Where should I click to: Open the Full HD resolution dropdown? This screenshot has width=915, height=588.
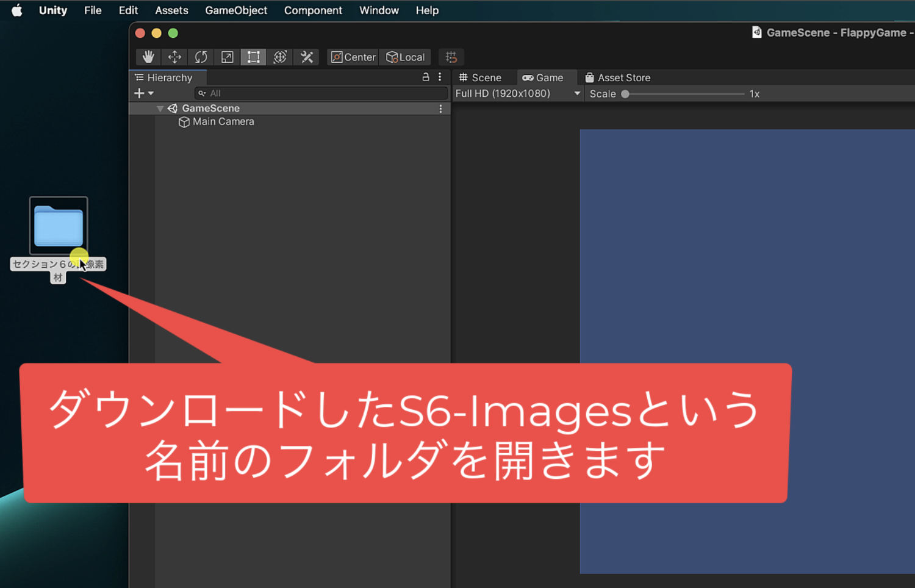point(518,93)
